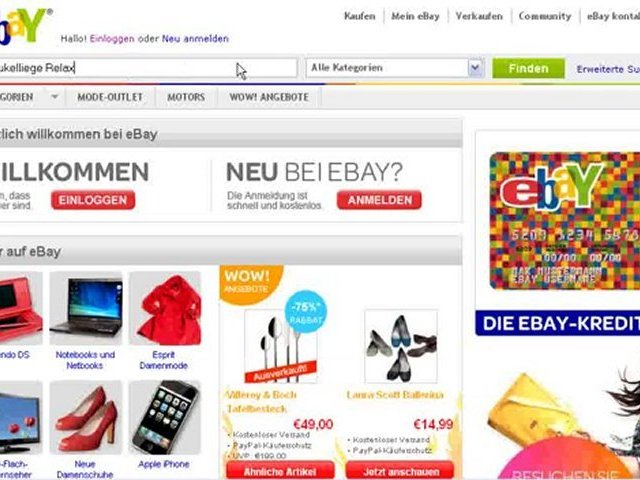Image resolution: width=640 pixels, height=480 pixels.
Task: Click the eBay credit card banner image
Action: (565, 221)
